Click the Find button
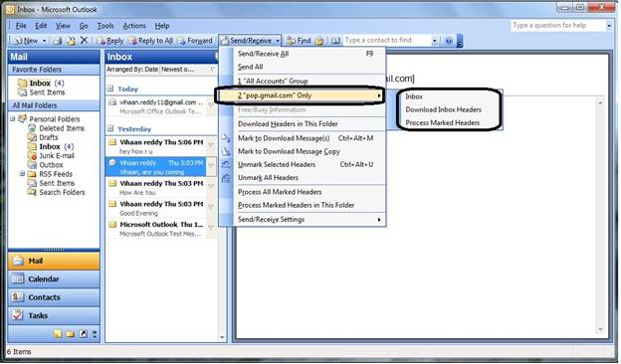621x364 pixels. (299, 41)
